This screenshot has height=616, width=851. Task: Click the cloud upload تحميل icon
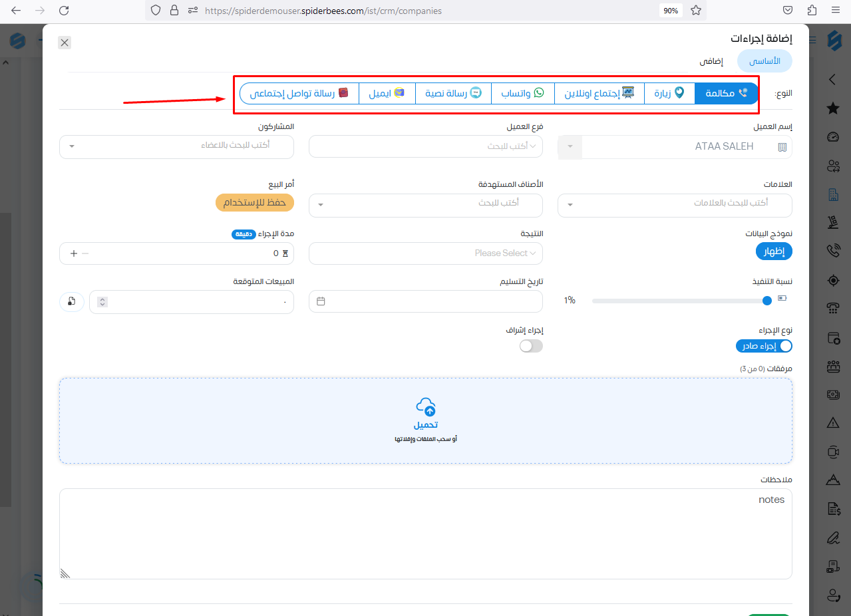(x=426, y=406)
